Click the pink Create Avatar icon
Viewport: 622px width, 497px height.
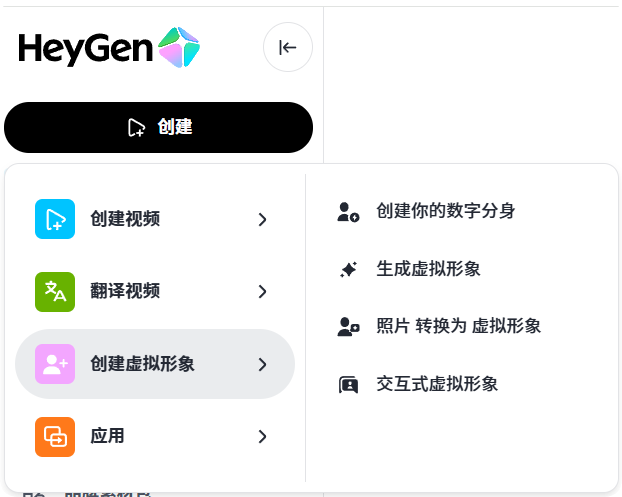55,364
